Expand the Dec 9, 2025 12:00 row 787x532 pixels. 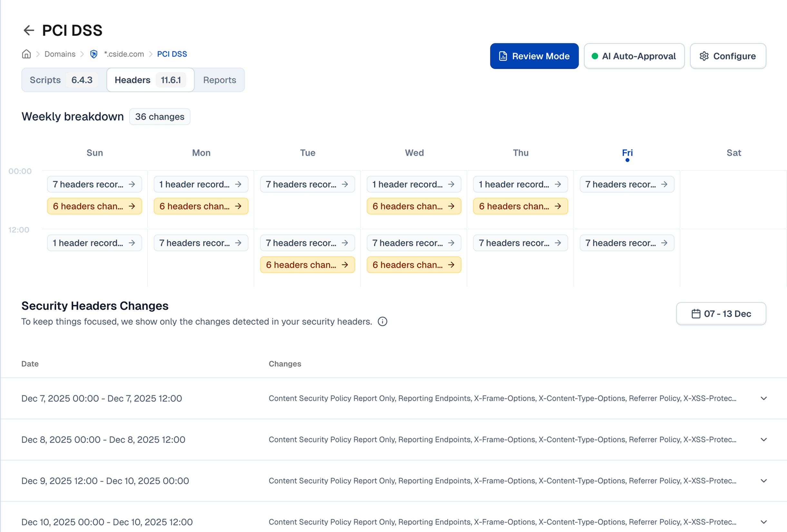[763, 481]
